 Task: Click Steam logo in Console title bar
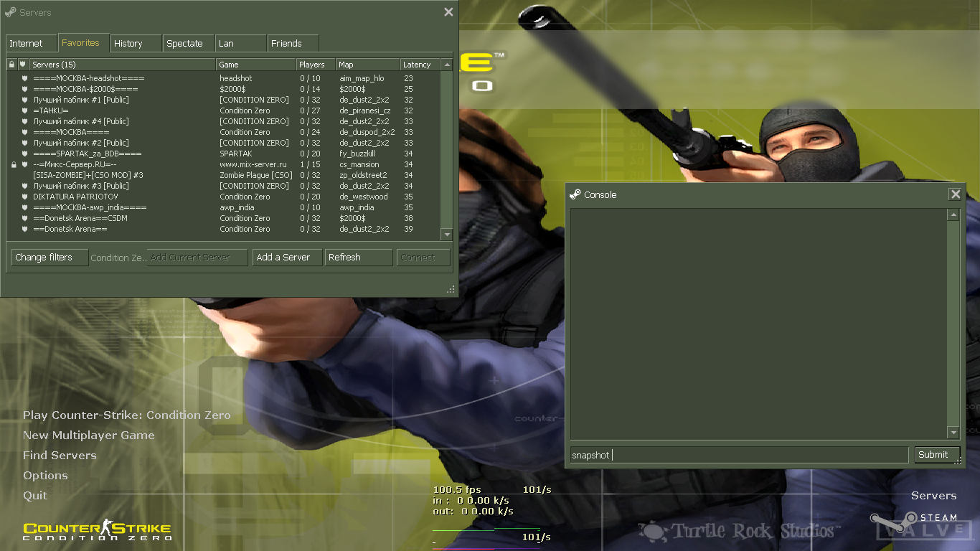[575, 194]
